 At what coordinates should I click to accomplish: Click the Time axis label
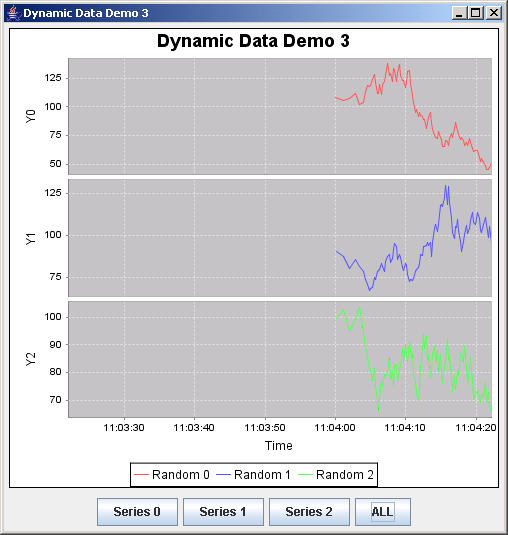coord(279,446)
